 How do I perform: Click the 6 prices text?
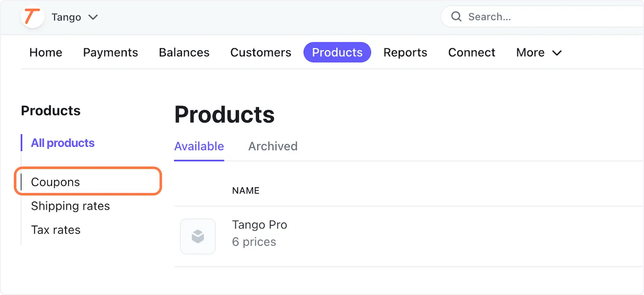click(x=254, y=242)
